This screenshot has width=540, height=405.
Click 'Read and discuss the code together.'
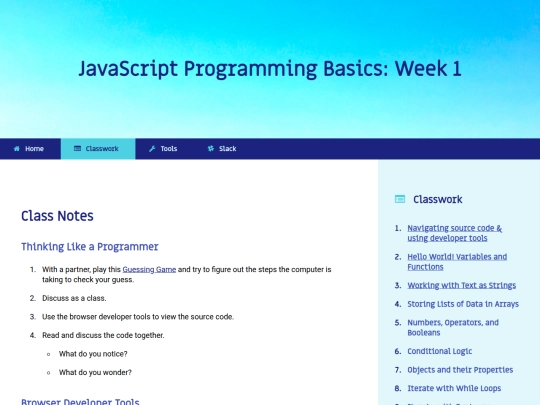coord(103,335)
